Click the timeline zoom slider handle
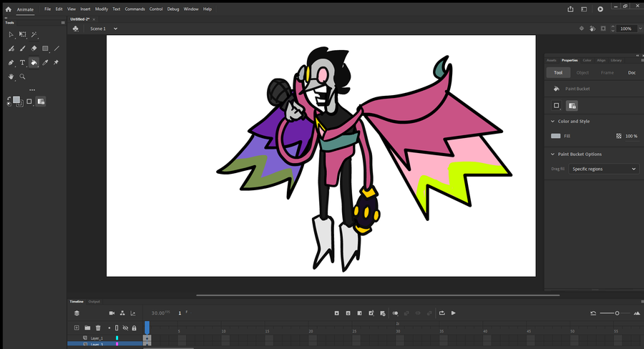Viewport: 644px width, 349px height. coord(617,313)
